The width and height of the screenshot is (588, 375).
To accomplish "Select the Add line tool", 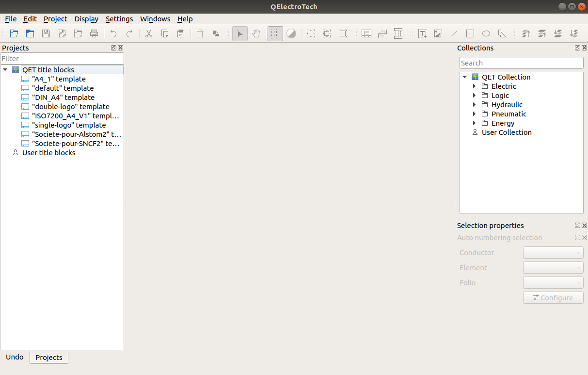I will [454, 33].
